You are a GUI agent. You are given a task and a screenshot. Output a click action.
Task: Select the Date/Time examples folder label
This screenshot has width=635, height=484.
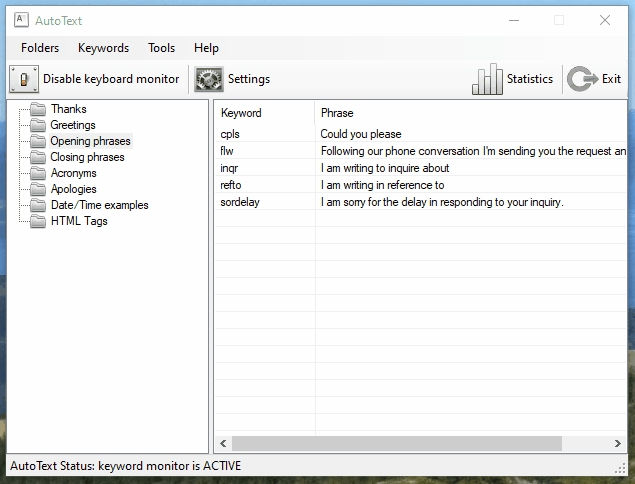point(100,205)
